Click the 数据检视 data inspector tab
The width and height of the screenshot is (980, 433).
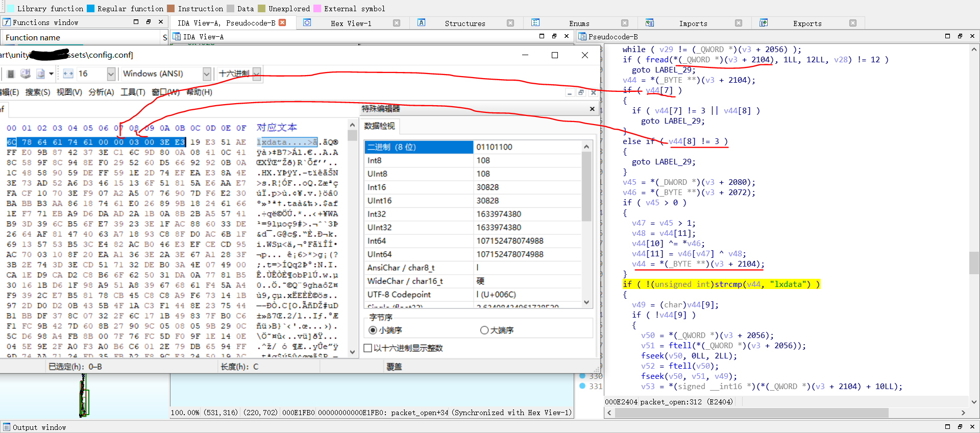[x=379, y=126]
